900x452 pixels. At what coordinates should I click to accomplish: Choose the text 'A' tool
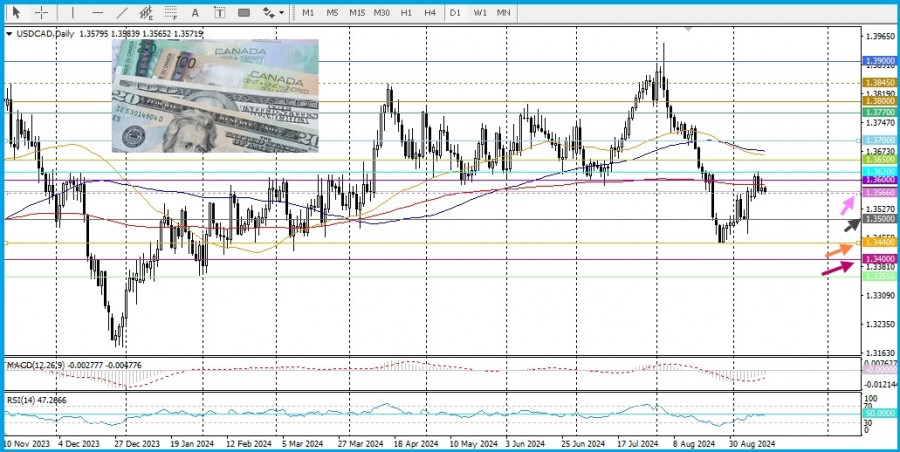(x=195, y=13)
